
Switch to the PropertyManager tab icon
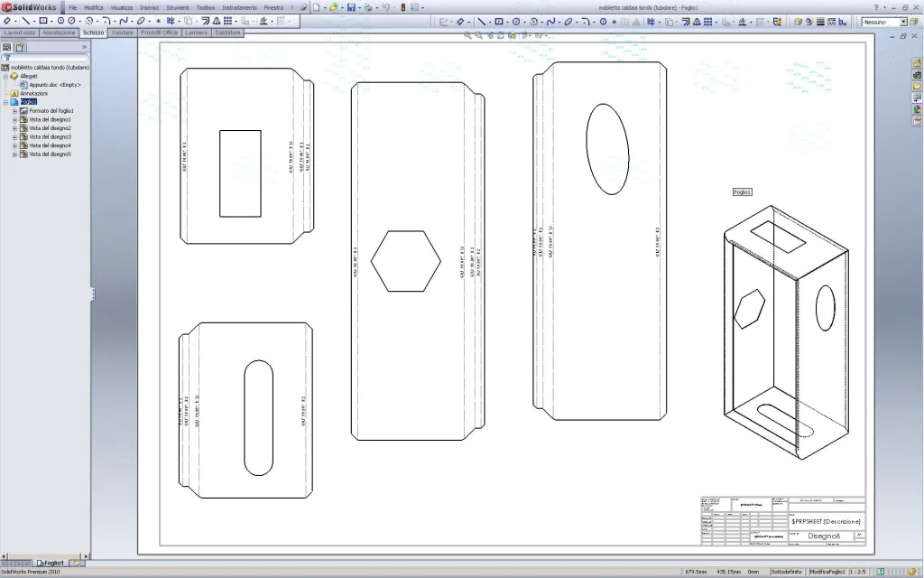coord(20,47)
